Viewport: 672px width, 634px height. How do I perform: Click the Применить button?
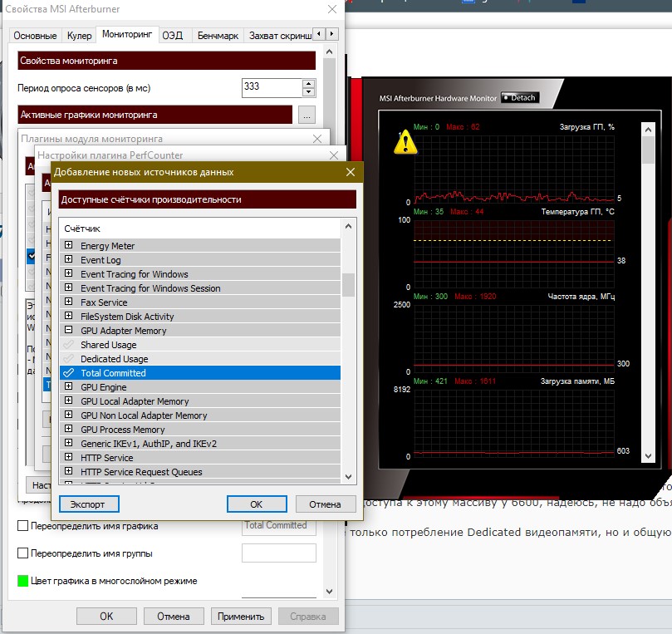[x=241, y=617]
